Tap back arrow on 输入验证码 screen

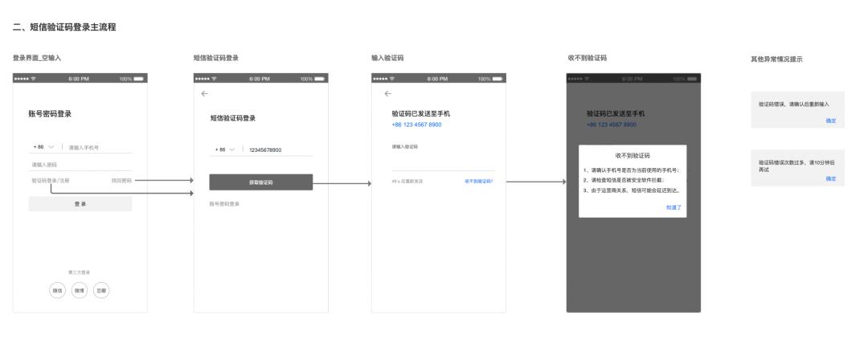[x=387, y=93]
